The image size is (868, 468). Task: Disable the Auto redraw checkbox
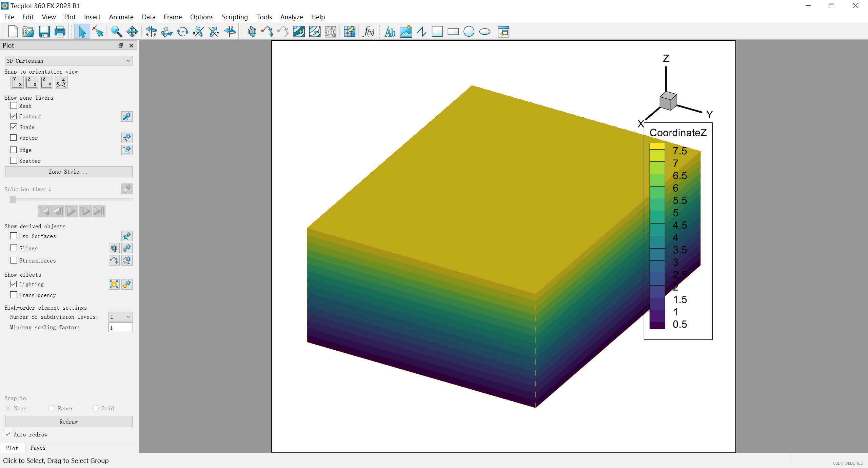tap(8, 434)
